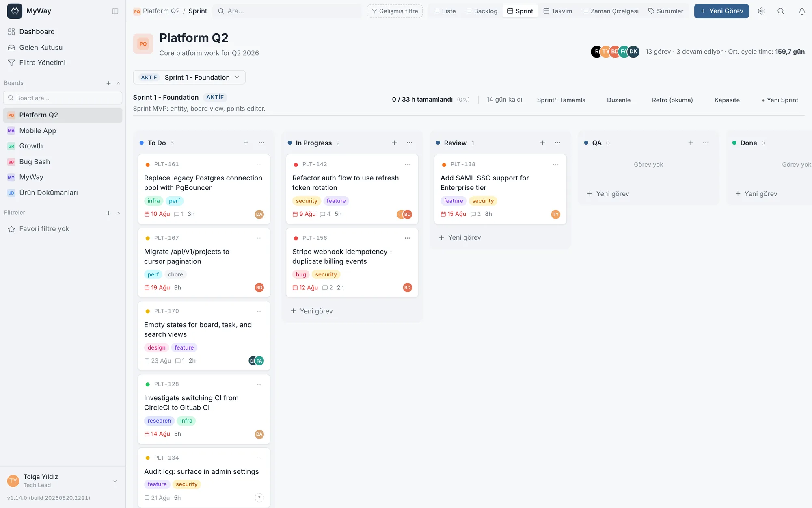Focus the Board ara search field
This screenshot has width=812, height=508.
pyautogui.click(x=63, y=98)
